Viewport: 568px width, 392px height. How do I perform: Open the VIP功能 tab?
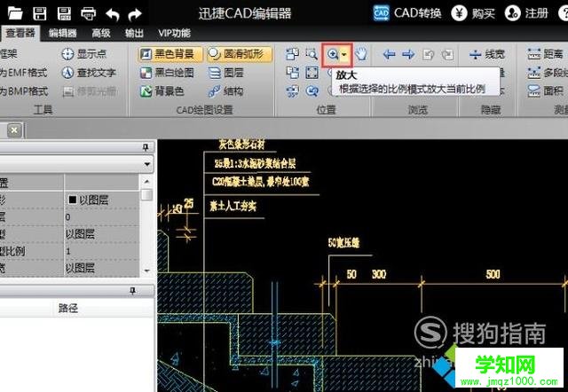point(174,34)
